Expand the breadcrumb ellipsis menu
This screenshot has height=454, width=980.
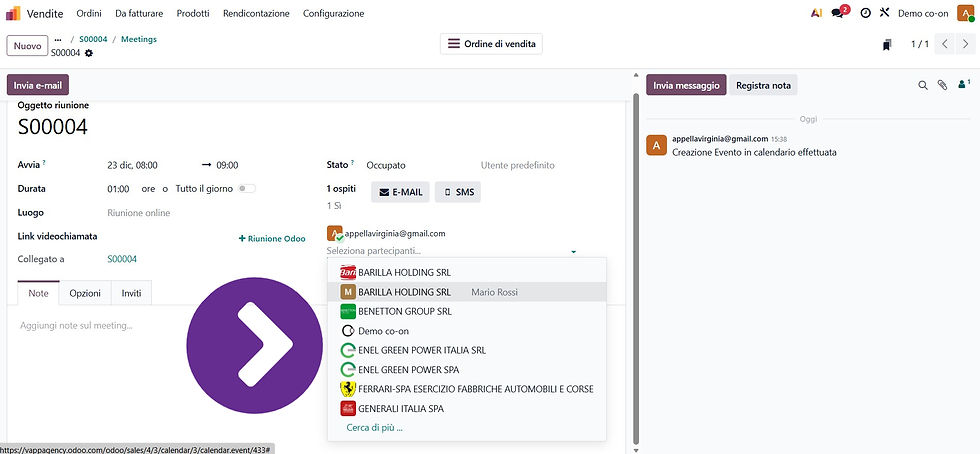coord(58,39)
